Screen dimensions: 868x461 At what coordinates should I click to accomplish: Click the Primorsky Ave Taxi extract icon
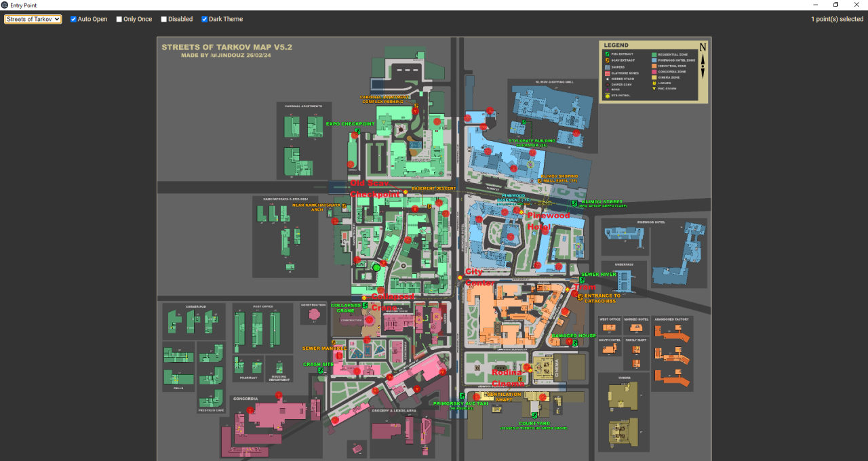(462, 396)
